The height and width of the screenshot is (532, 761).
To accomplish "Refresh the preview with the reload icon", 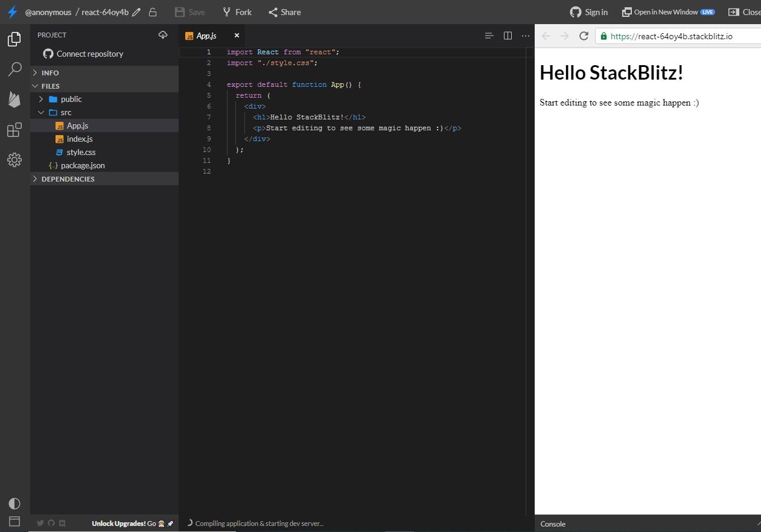I will coord(583,36).
